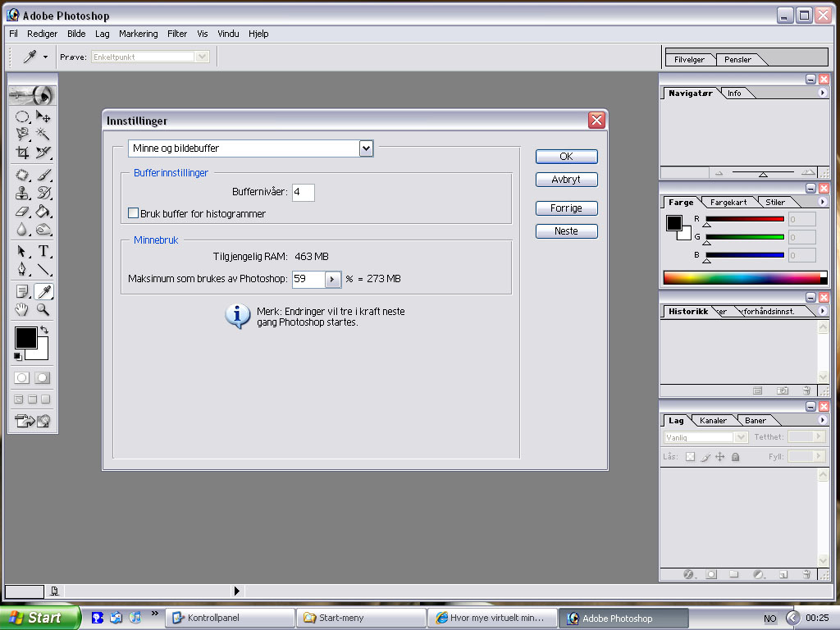The height and width of the screenshot is (630, 840).
Task: Select standard screen mode icon
Action: click(19, 399)
